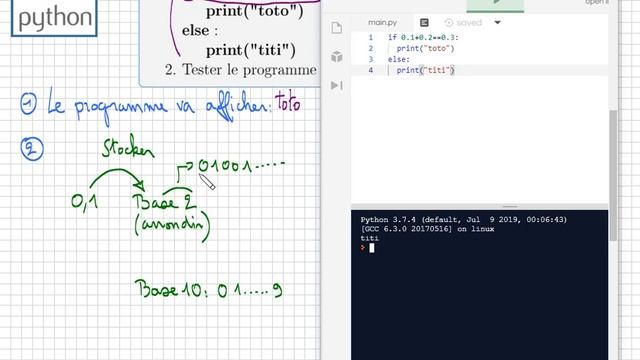Expand the dropdown caret next to saved

(x=497, y=22)
